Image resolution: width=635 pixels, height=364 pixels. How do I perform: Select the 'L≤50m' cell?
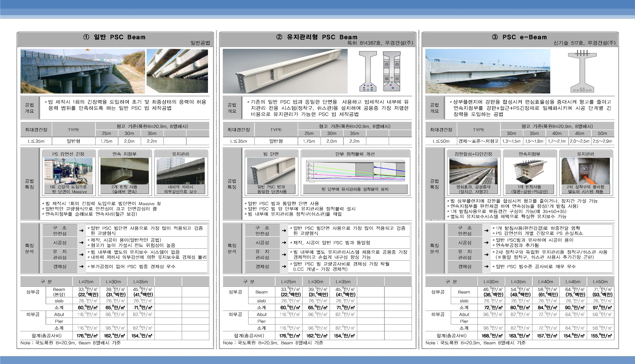click(x=441, y=141)
